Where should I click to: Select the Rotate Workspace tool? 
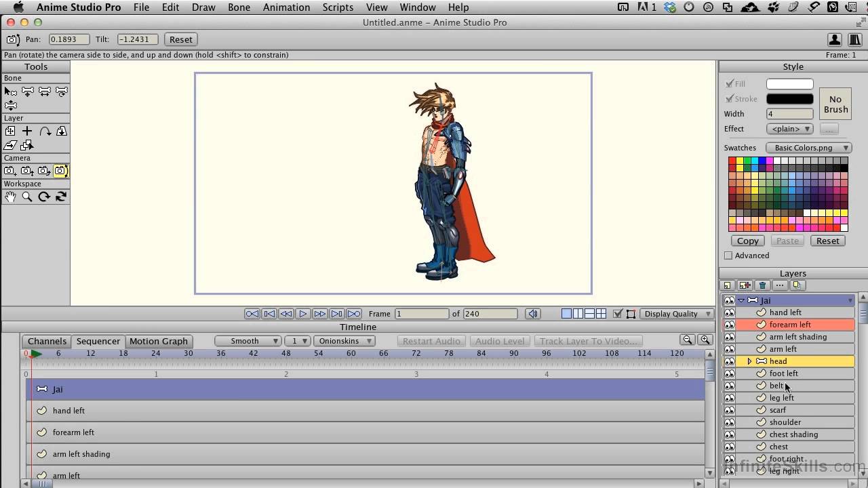(x=44, y=197)
